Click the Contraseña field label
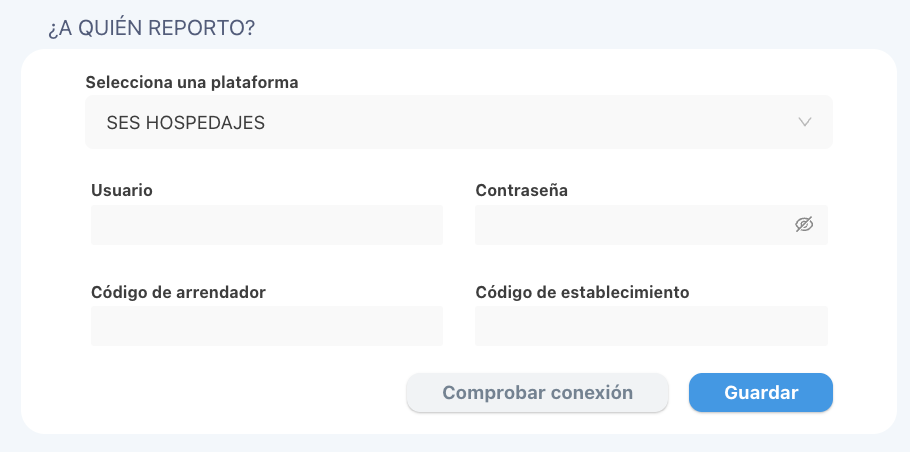This screenshot has width=910, height=452. (x=522, y=190)
